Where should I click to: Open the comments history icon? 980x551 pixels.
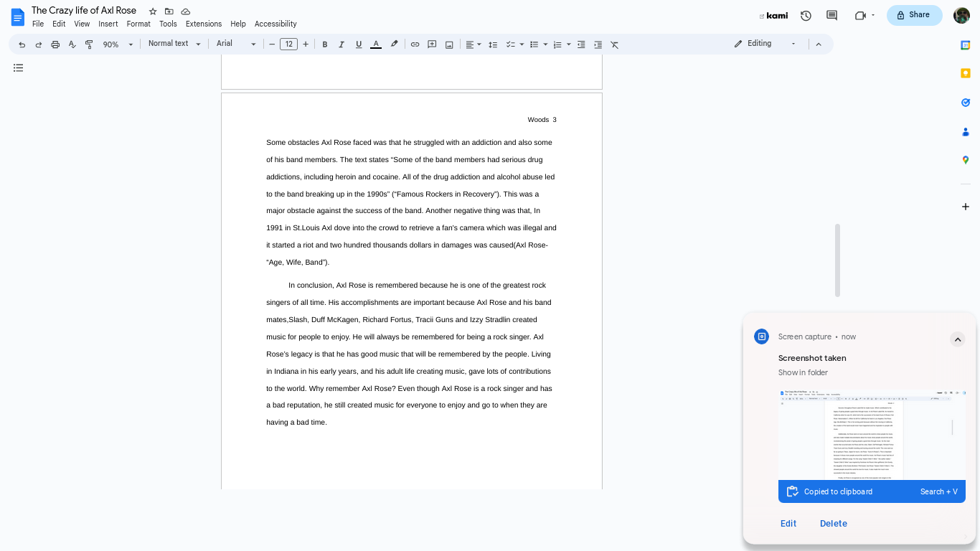point(832,15)
